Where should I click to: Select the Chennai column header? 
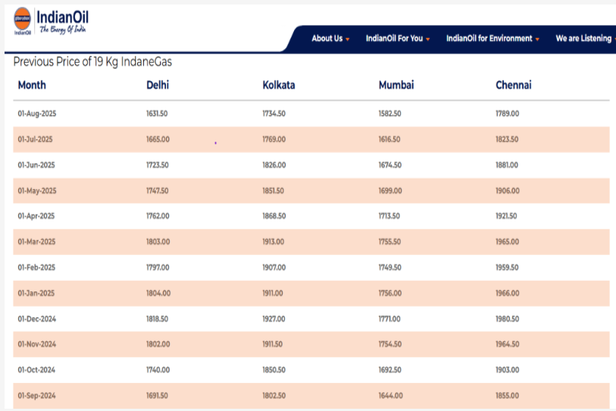(513, 85)
